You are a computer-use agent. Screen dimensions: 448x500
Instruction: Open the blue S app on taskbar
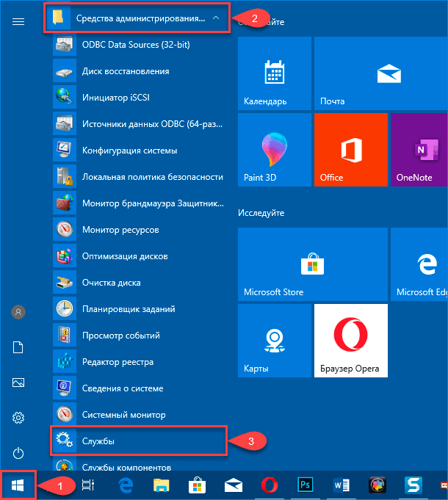tap(413, 485)
